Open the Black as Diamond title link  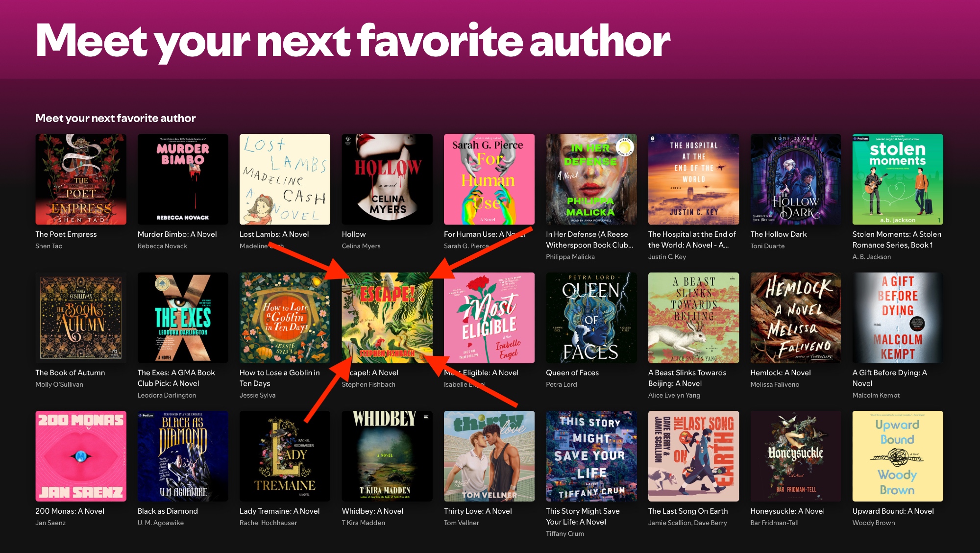(168, 511)
